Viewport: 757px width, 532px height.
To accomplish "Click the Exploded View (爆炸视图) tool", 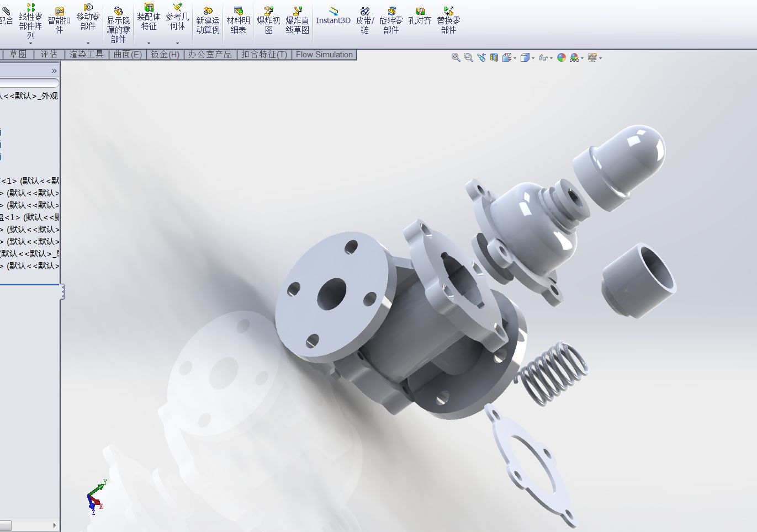I will (x=268, y=20).
